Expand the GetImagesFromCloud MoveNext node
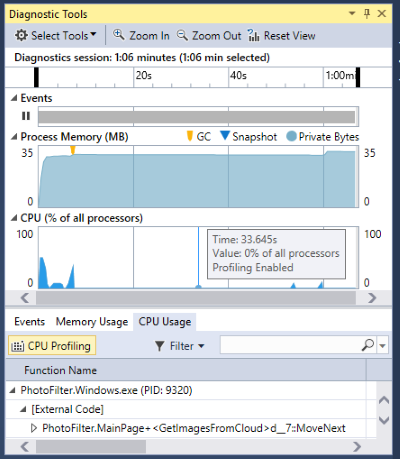Viewport: 400px width, 459px height. point(33,428)
